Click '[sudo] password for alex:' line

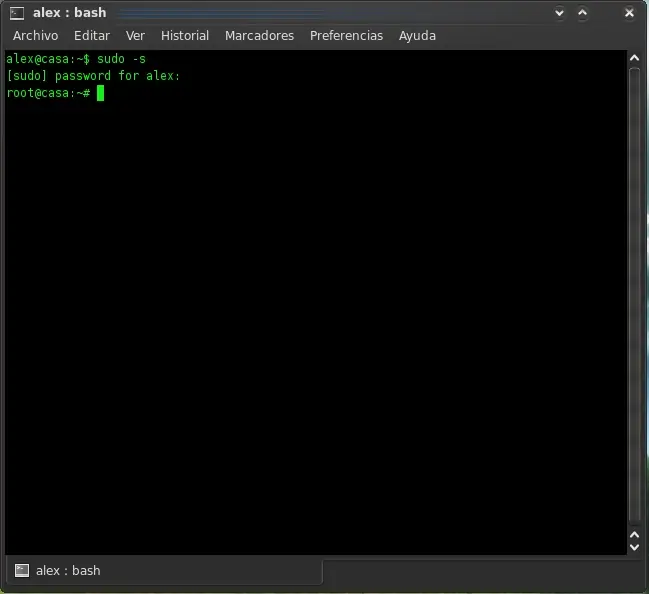click(93, 76)
